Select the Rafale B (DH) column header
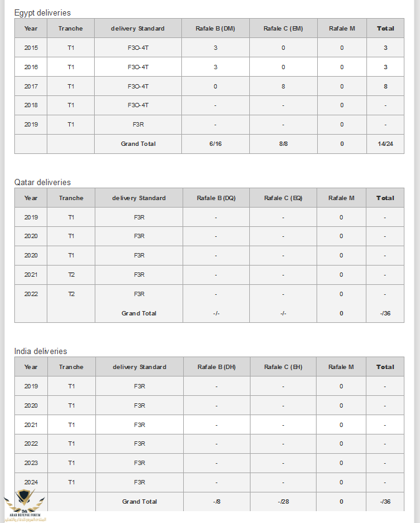 click(x=216, y=367)
